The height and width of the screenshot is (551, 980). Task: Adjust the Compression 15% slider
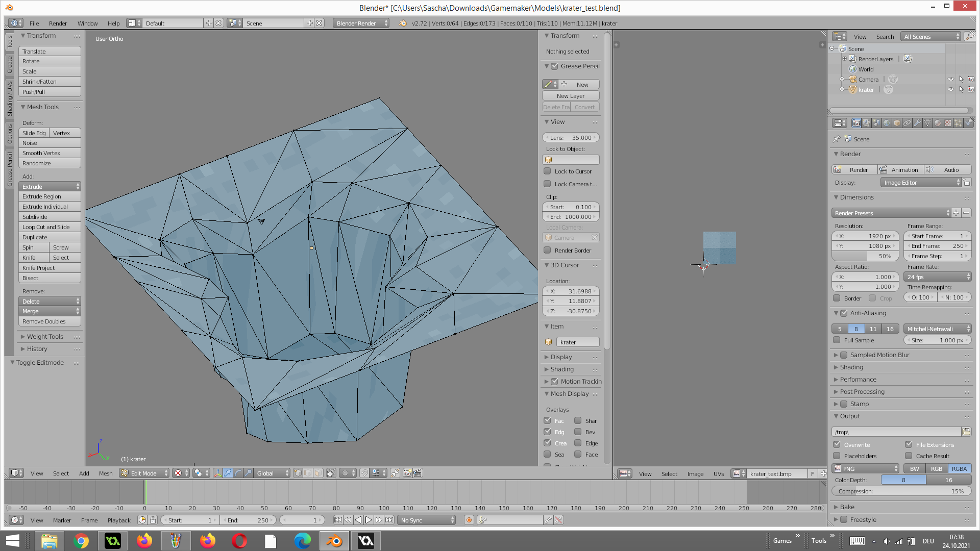(901, 491)
